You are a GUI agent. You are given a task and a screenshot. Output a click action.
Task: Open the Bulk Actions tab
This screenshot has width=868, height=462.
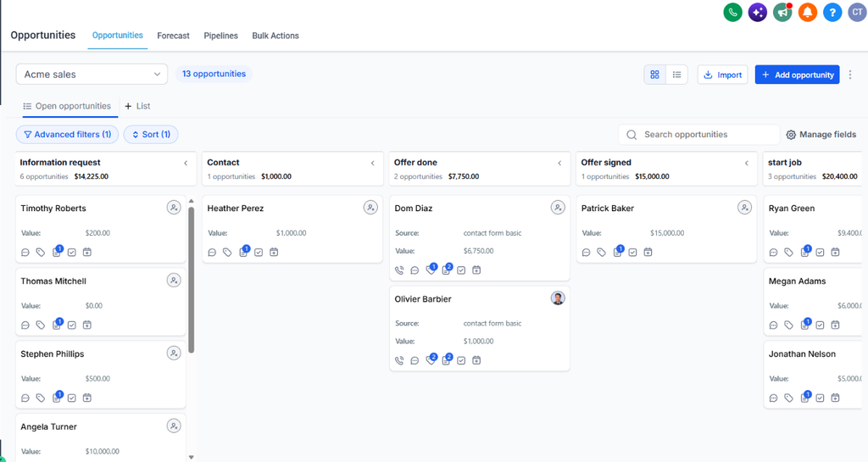tap(275, 36)
